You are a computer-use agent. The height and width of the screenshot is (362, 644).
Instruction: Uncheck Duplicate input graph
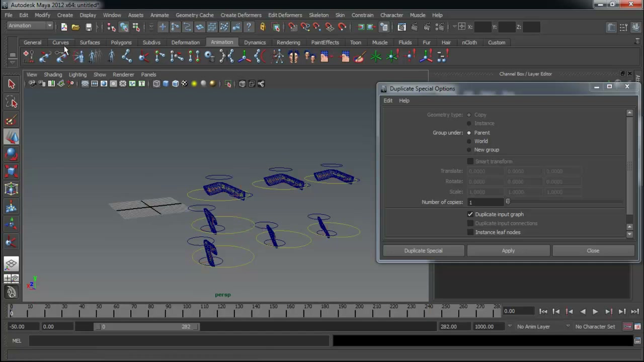pos(470,214)
